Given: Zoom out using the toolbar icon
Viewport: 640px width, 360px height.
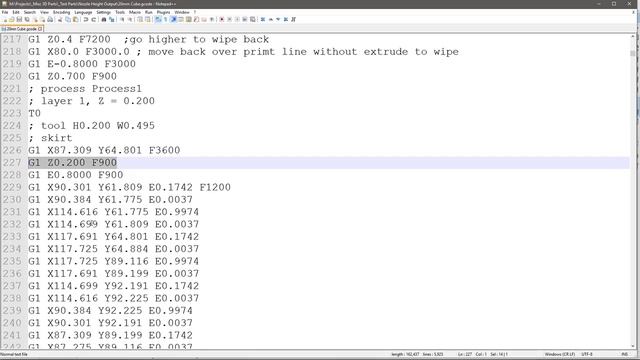Looking at the screenshot, I should point(130,20).
